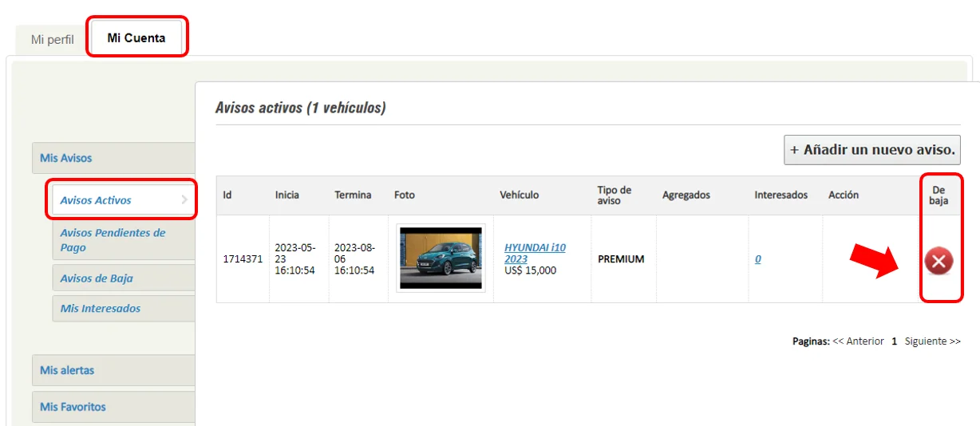Open the HYUNDAI i10 2023 vehicle link
This screenshot has width=980, height=426.
point(535,253)
